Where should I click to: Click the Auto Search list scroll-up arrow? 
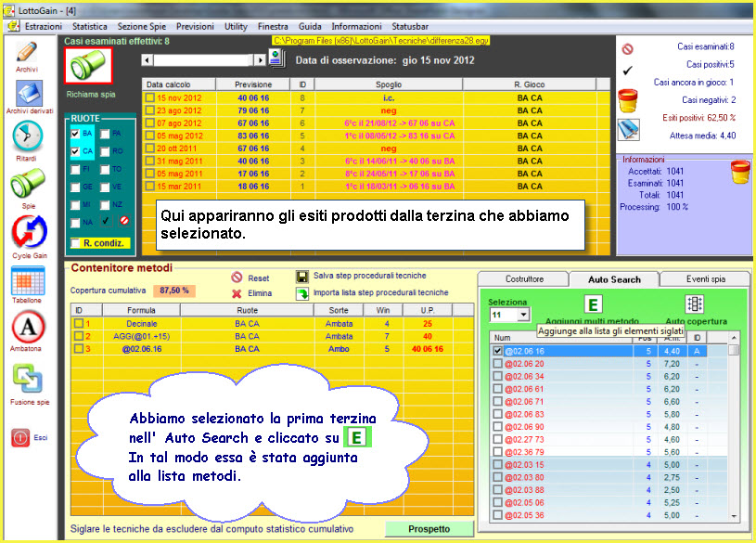click(734, 337)
